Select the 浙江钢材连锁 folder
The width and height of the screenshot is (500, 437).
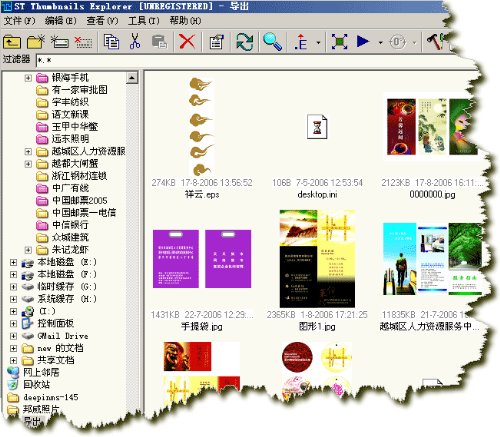pos(79,176)
